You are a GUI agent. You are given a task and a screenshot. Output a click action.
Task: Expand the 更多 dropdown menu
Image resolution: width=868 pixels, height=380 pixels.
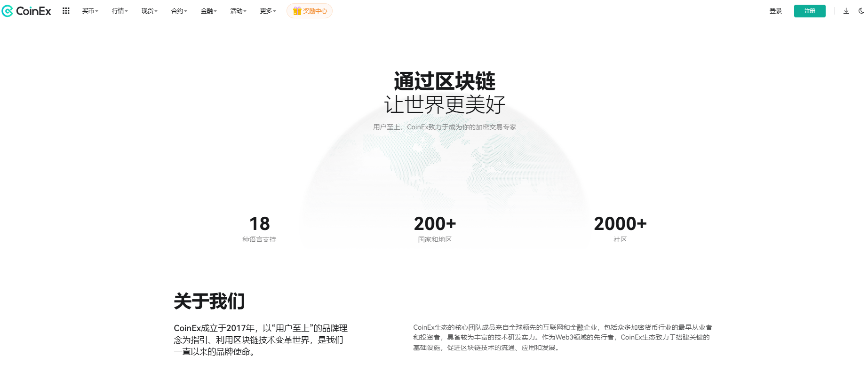268,11
